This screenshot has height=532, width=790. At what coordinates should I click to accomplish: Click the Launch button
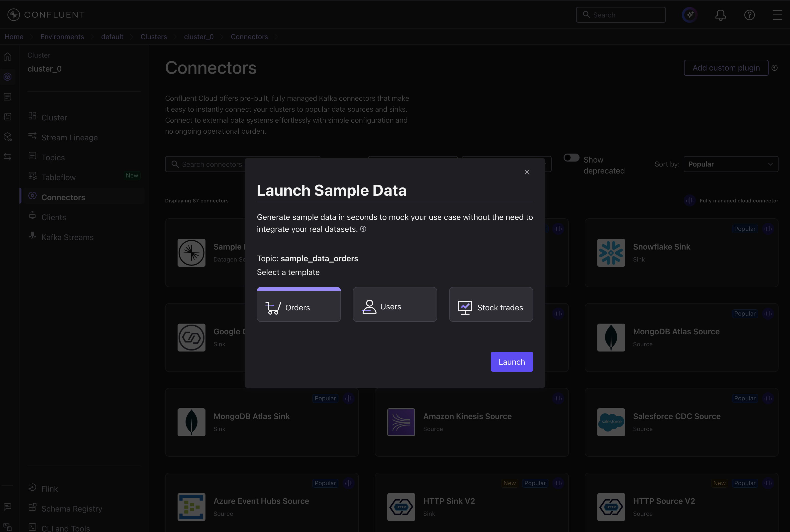pos(512,362)
